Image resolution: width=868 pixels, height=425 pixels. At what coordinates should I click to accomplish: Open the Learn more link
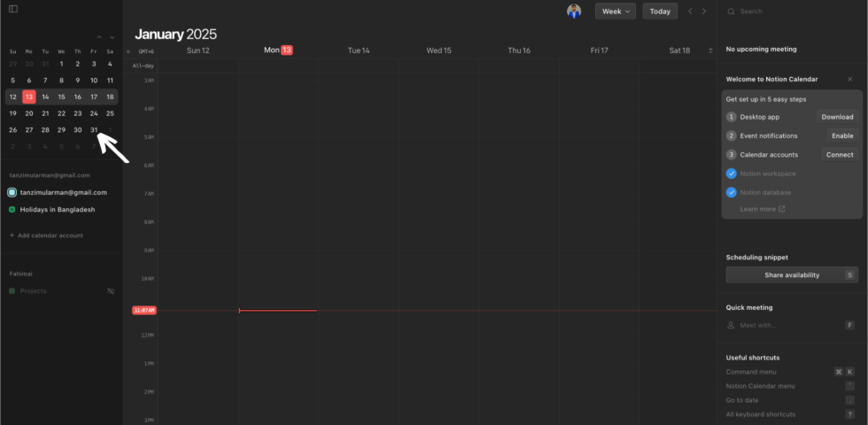pos(762,209)
